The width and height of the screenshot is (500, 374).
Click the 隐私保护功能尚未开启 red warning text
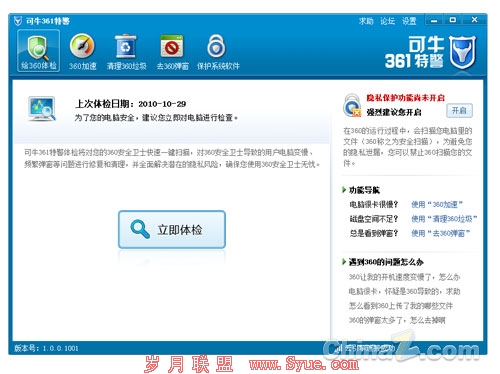tap(405, 98)
